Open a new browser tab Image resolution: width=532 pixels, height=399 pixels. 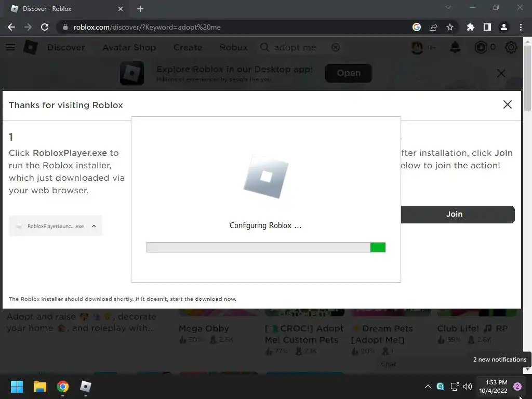[x=140, y=9]
